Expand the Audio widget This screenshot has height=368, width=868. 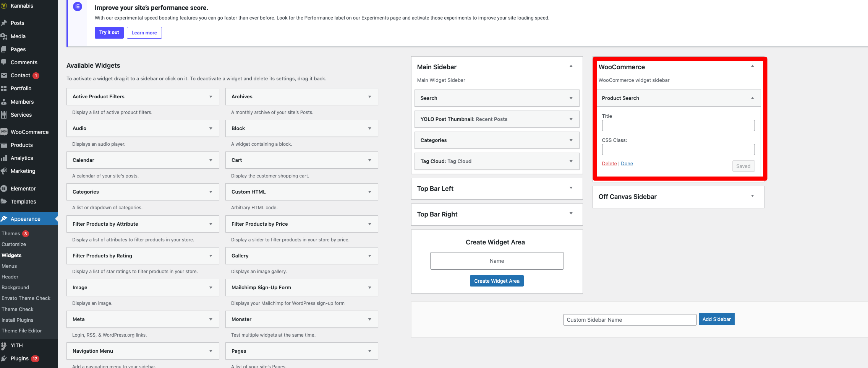click(211, 129)
